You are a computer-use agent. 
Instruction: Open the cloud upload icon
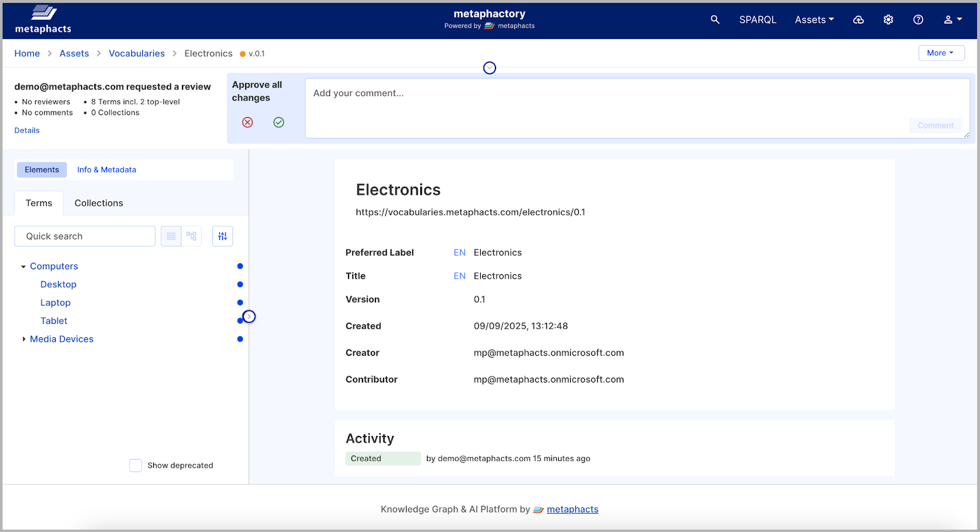click(x=858, y=20)
